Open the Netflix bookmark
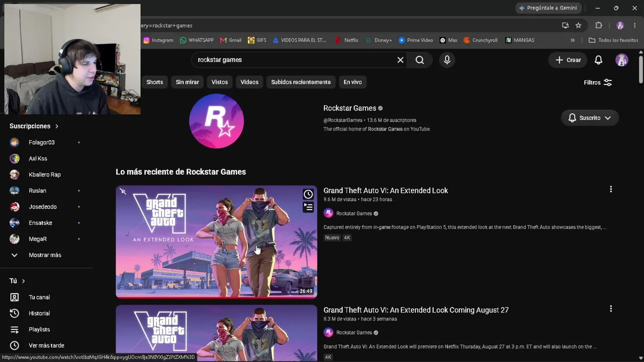 pos(347,40)
